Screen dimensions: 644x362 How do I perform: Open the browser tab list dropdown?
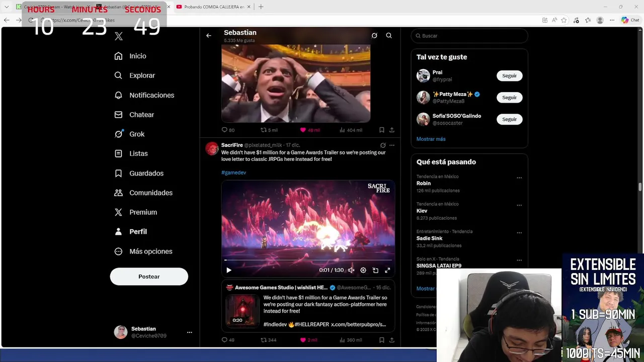click(7, 7)
